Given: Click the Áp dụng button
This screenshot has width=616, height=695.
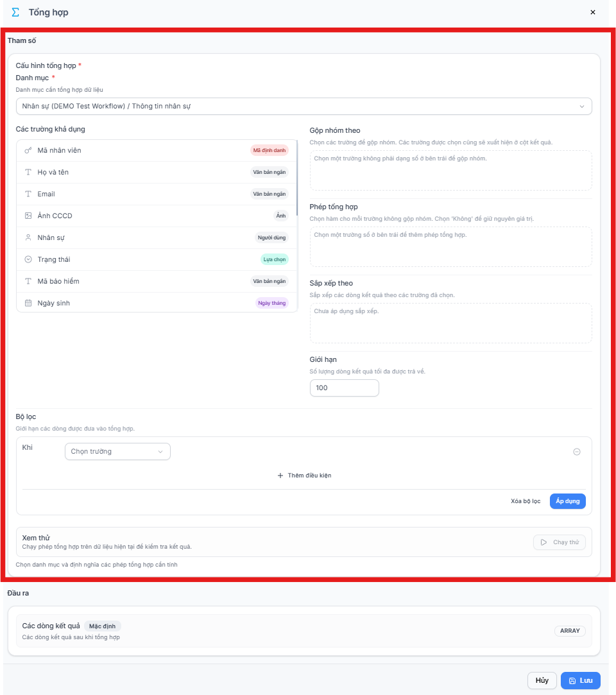Looking at the screenshot, I should coord(567,501).
